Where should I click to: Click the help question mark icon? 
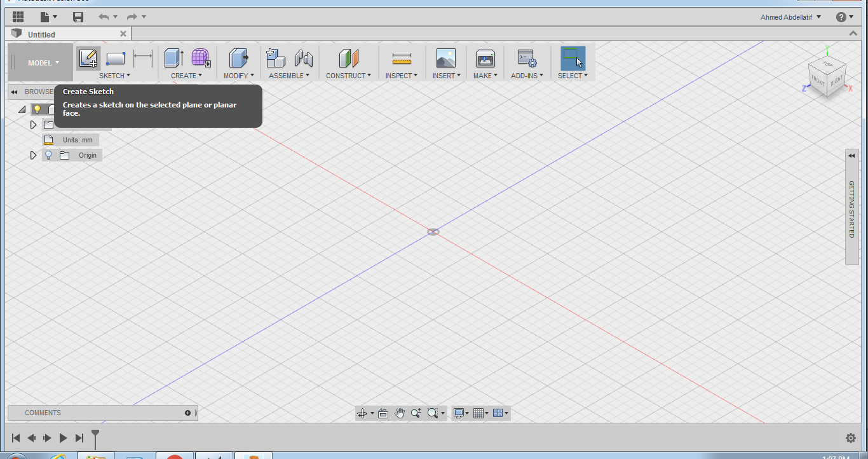pyautogui.click(x=841, y=17)
